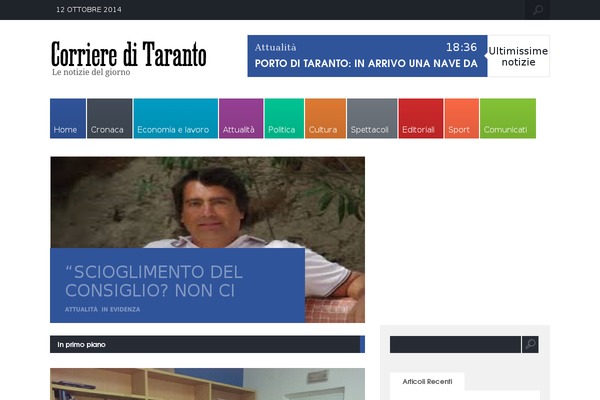The image size is (600, 400).
Task: Click the Ultimissime notizie box
Action: coord(518,56)
